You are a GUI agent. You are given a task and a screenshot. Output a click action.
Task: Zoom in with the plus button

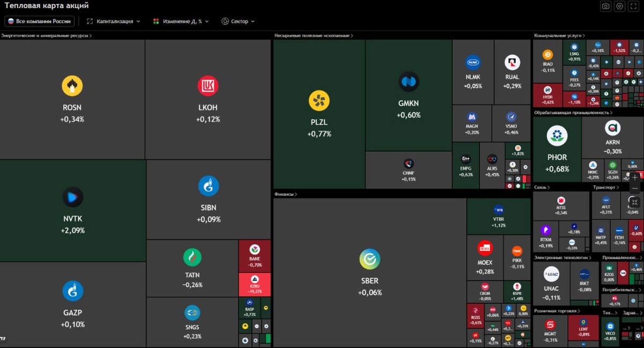coord(635,177)
